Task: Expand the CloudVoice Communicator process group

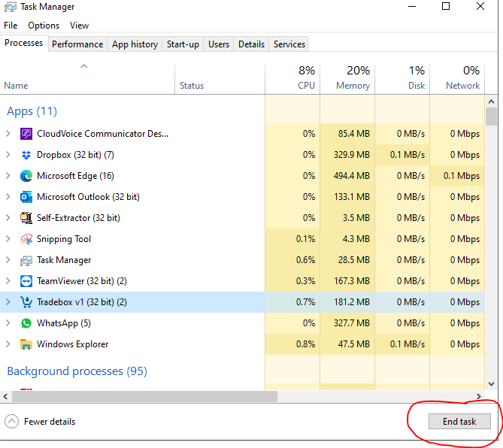Action: coord(8,134)
